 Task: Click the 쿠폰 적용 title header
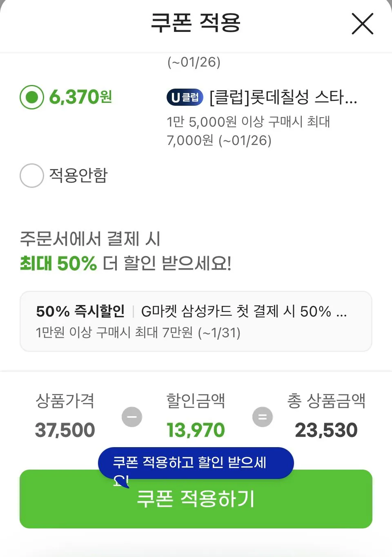point(196,24)
